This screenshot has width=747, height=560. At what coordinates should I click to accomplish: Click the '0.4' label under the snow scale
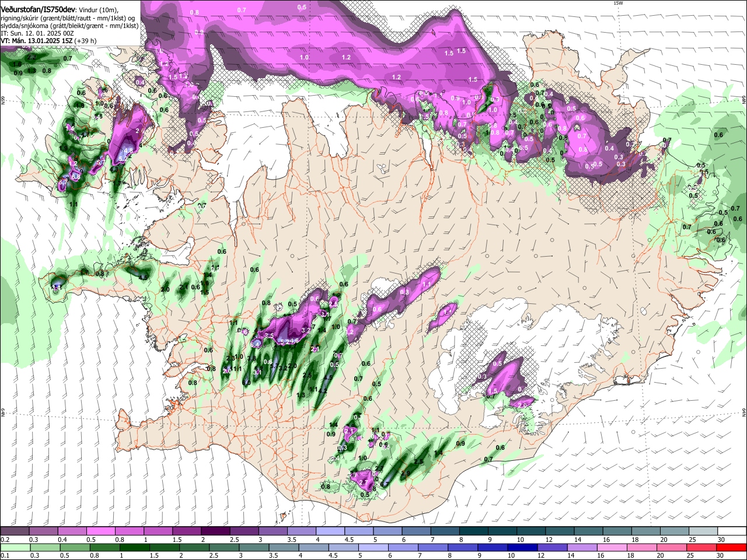tap(62, 540)
